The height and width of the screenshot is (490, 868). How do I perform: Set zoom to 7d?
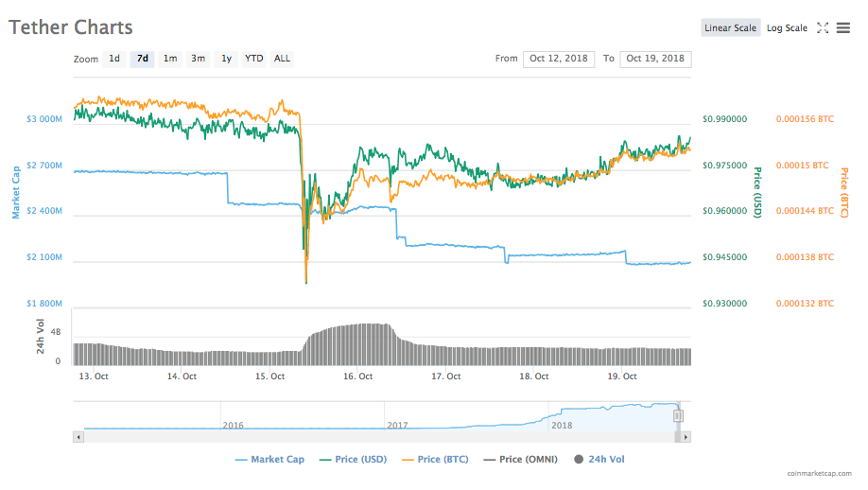click(142, 59)
